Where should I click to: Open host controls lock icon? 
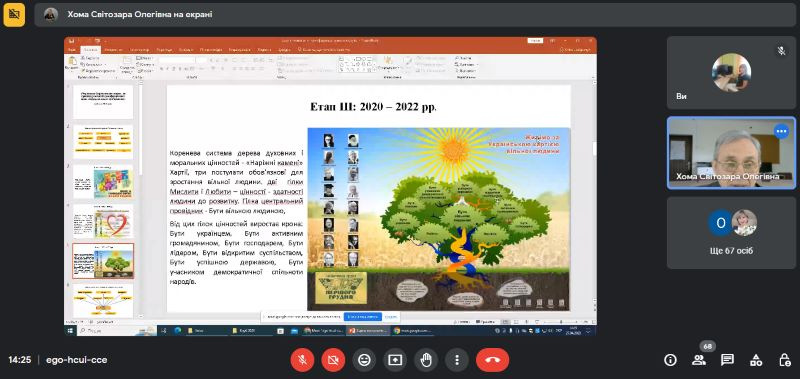785,360
